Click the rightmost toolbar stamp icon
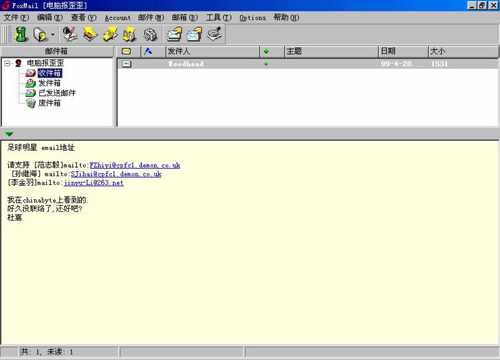Screen dimensions: 500x360 (x=214, y=34)
